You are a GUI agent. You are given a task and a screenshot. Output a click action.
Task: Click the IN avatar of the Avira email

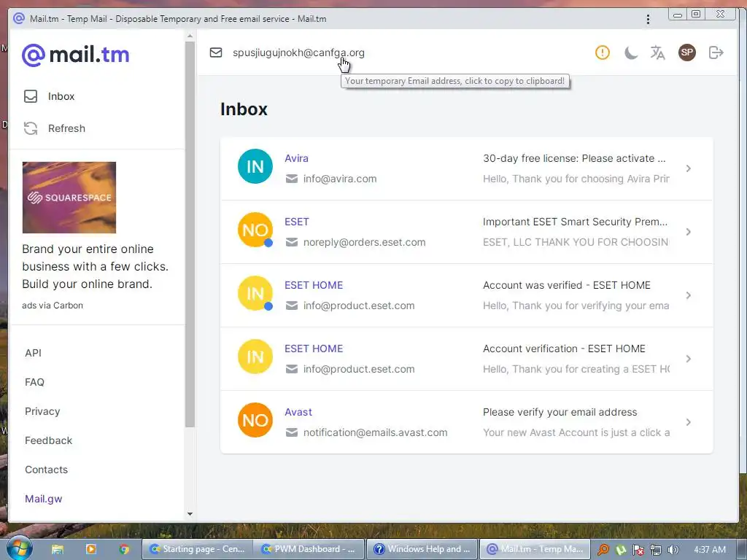(x=255, y=167)
